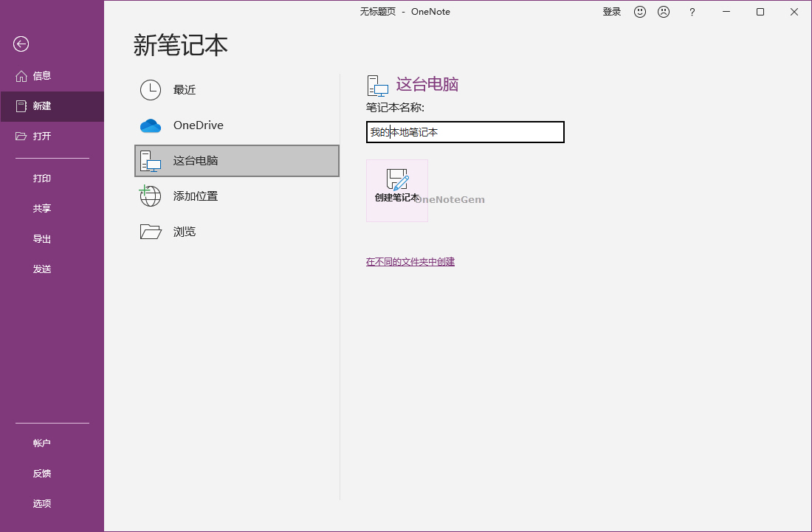812x532 pixels.
Task: Open the 导出 menu item
Action: tap(42, 238)
